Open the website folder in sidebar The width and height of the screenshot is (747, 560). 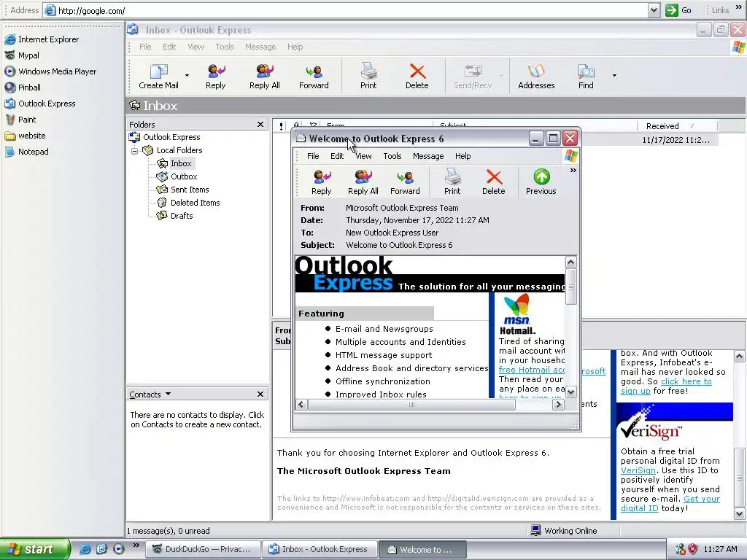(x=26, y=136)
